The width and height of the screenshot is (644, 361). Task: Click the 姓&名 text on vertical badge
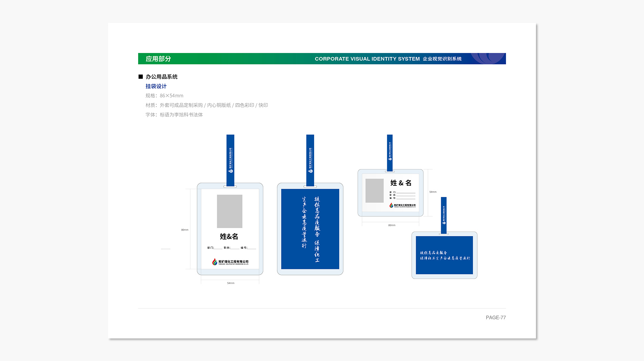point(229,236)
